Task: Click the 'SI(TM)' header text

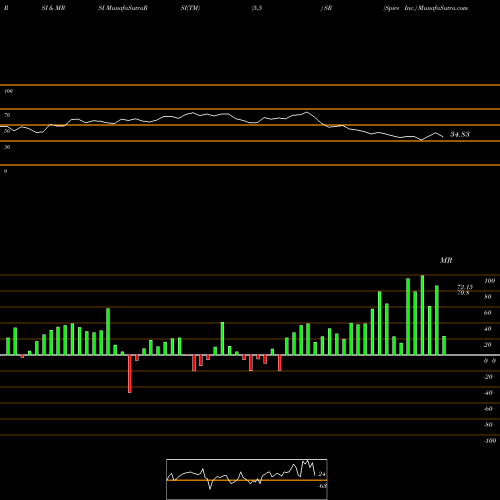Action: tap(190, 8)
